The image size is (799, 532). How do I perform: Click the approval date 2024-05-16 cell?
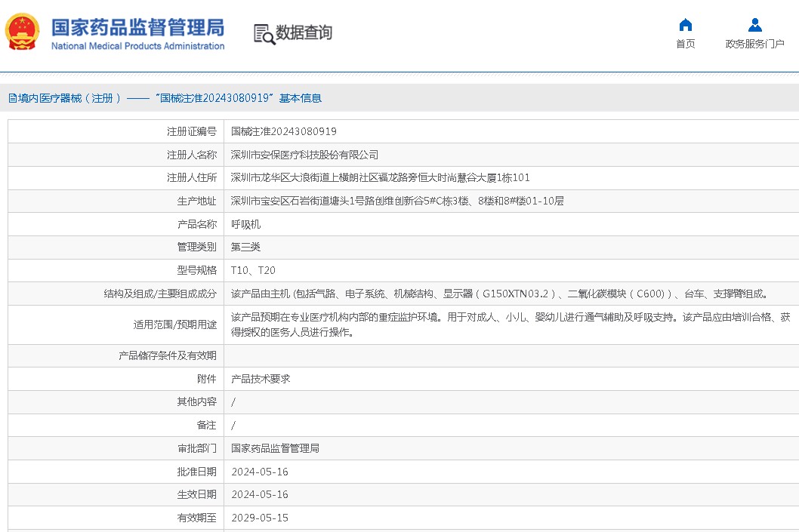511,472
